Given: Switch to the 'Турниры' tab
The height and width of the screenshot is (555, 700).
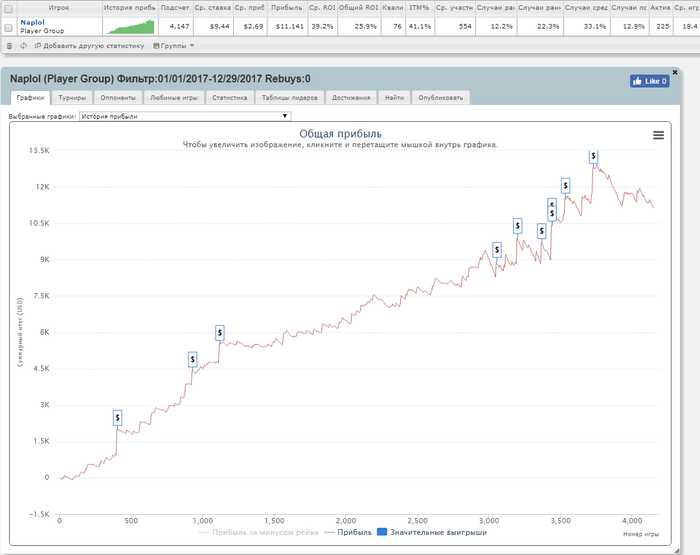Looking at the screenshot, I should pos(71,98).
